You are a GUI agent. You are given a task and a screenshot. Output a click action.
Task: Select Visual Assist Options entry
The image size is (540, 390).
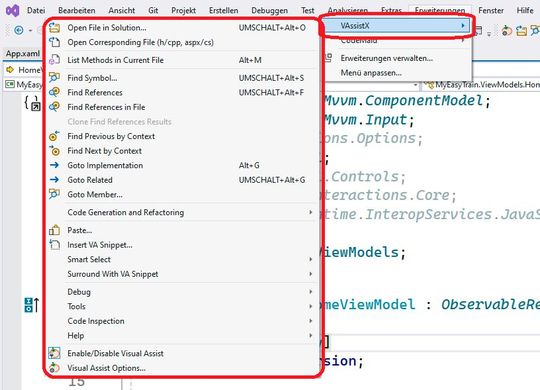click(x=181, y=368)
